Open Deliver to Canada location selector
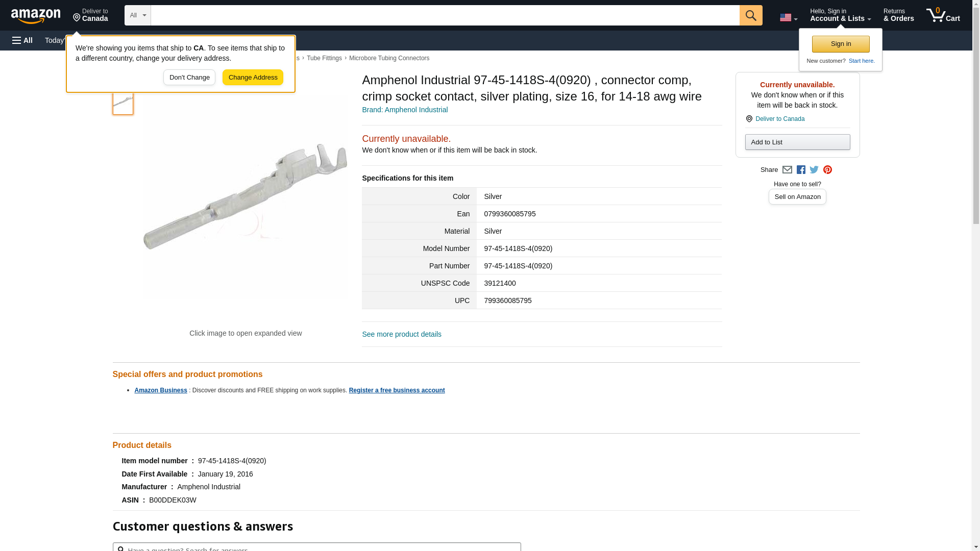The height and width of the screenshot is (551, 980). [90, 15]
